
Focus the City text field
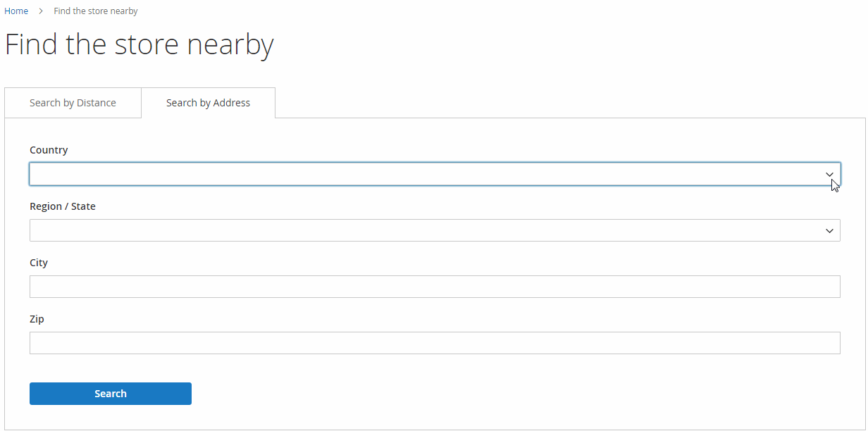(x=435, y=287)
